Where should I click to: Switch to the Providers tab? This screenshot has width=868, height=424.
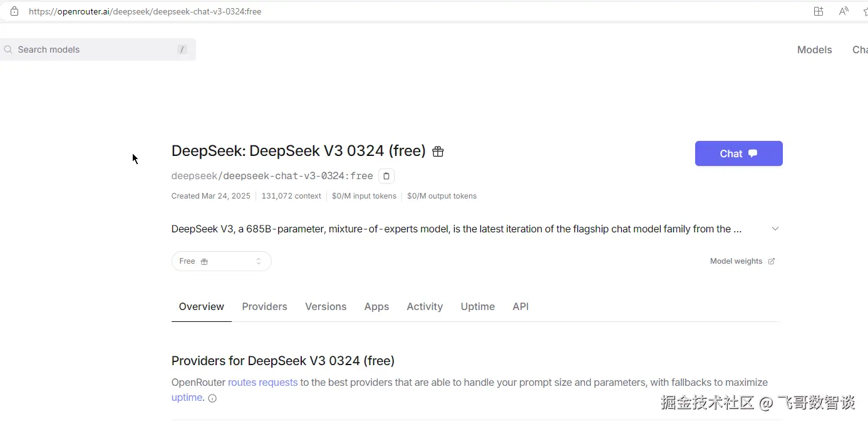coord(264,306)
